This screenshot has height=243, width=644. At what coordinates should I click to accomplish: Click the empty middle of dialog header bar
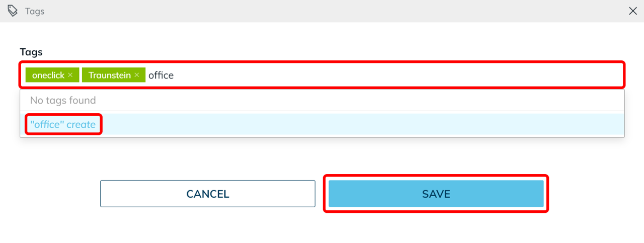pyautogui.click(x=322, y=11)
